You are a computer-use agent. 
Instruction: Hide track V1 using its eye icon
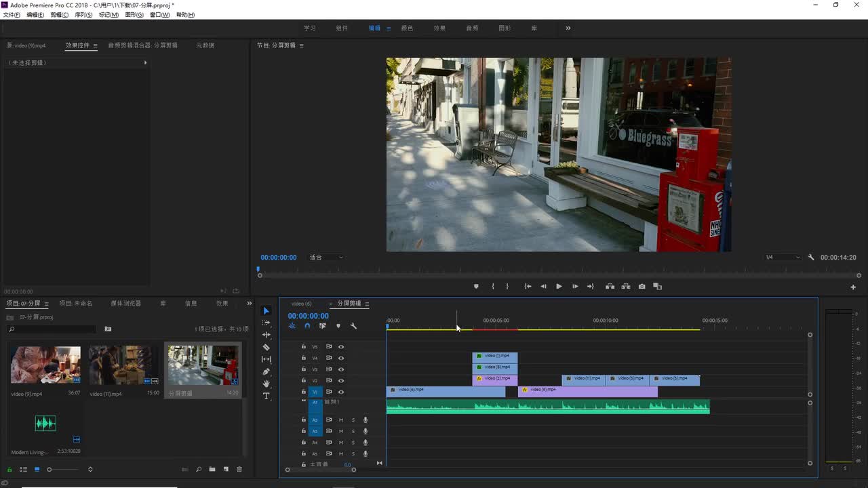[341, 392]
